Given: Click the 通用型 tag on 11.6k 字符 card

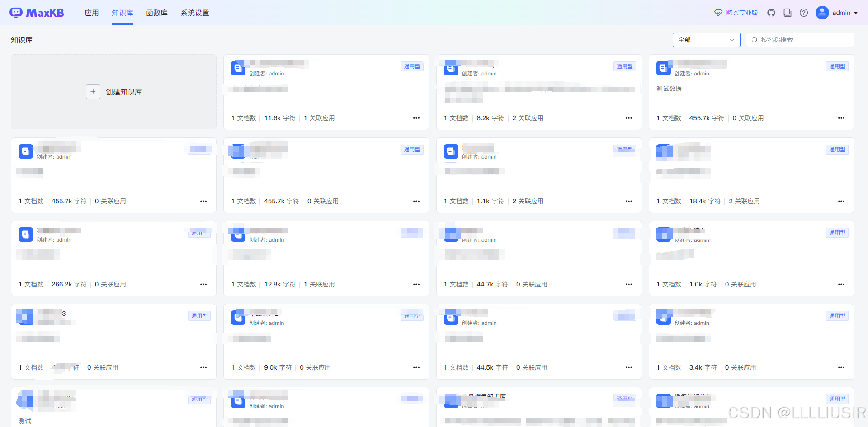Looking at the screenshot, I should click(x=412, y=66).
